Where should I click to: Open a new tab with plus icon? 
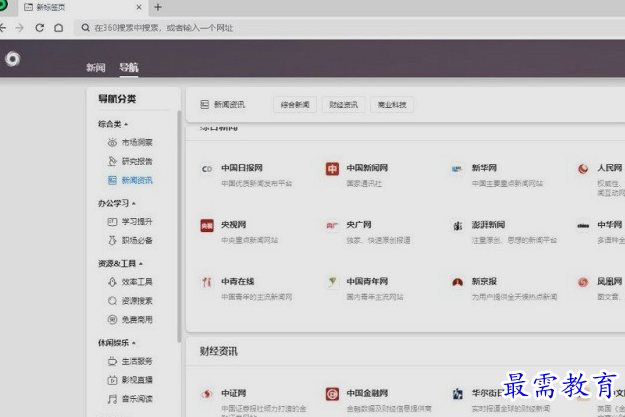click(158, 7)
